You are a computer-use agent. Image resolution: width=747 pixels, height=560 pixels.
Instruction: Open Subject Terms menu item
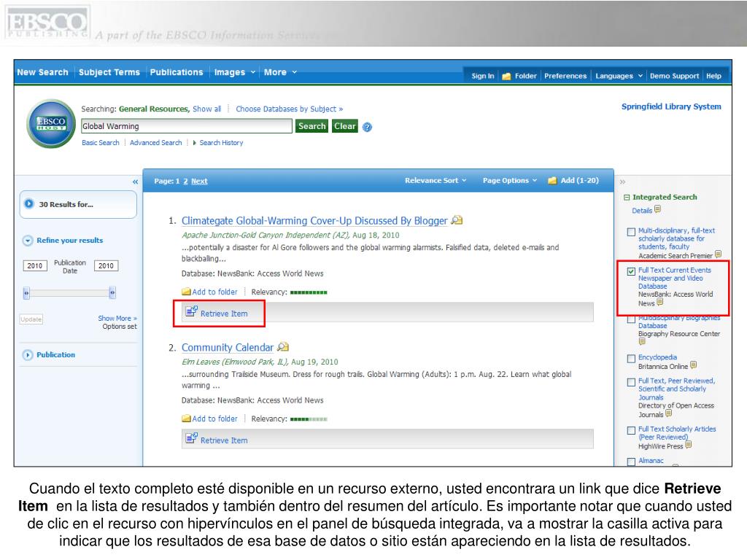[109, 72]
